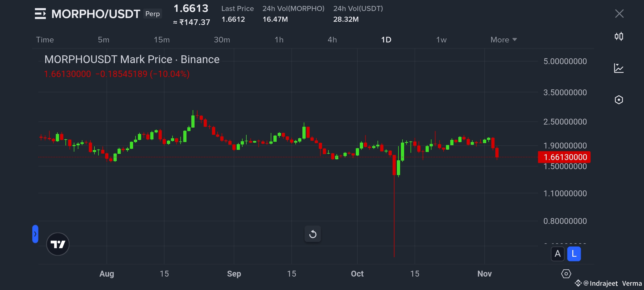This screenshot has width=644, height=290.
Task: Click the hexagon settings icon on the right sidebar
Action: click(619, 100)
